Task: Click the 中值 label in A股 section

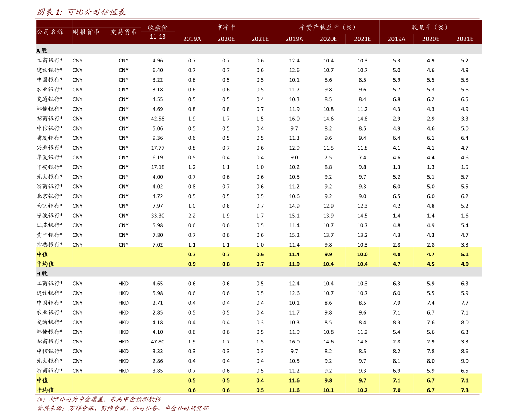Action: (42, 254)
